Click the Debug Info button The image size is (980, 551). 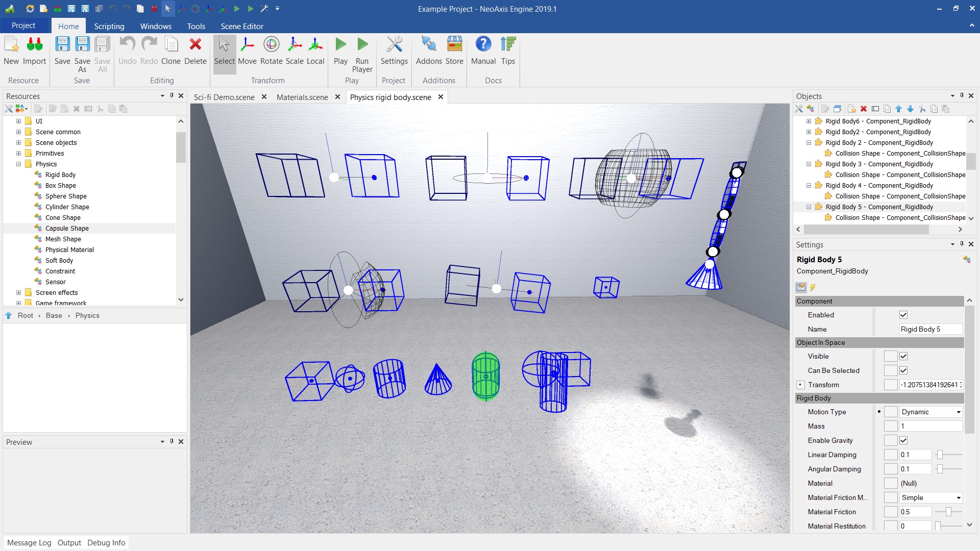[106, 542]
